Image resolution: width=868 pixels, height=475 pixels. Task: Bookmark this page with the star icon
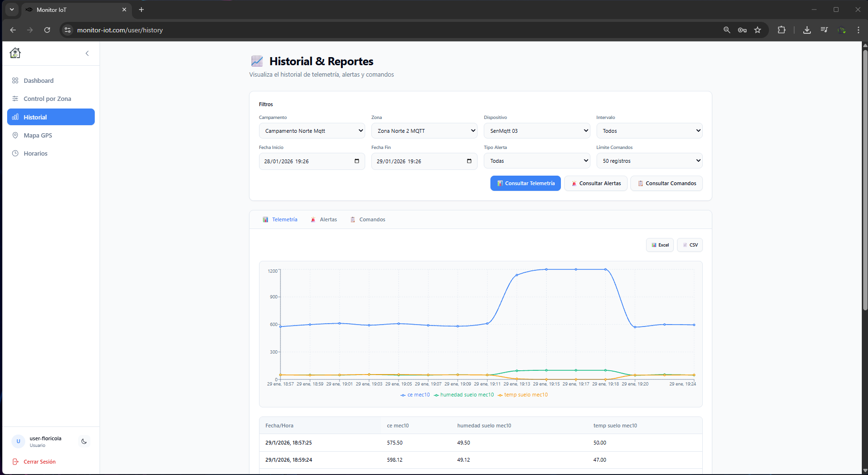pyautogui.click(x=758, y=30)
